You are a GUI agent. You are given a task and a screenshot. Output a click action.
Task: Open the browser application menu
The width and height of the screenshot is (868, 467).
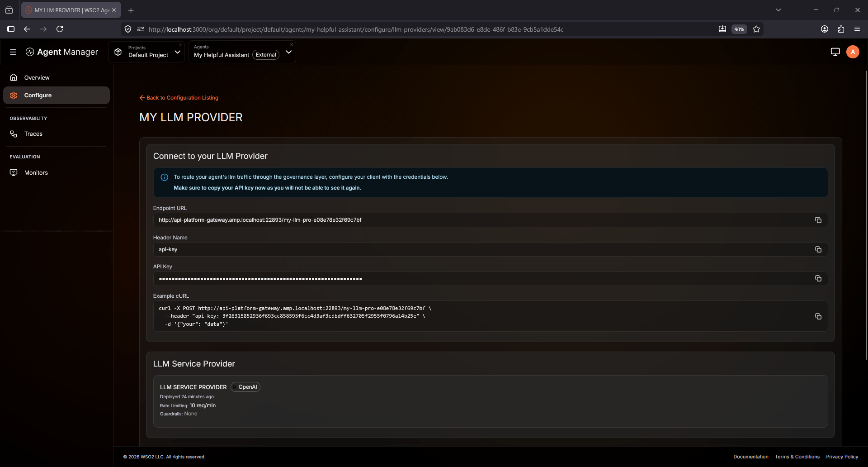857,29
